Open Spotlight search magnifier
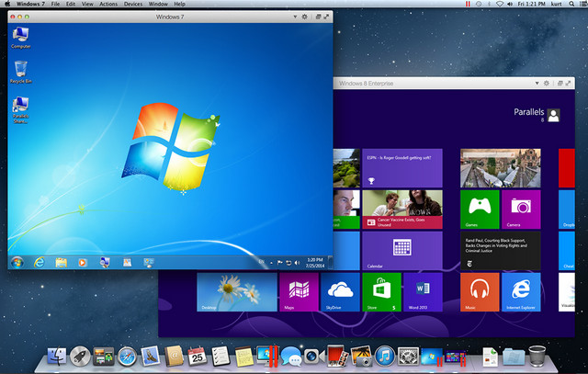588x374 pixels. coord(571,4)
